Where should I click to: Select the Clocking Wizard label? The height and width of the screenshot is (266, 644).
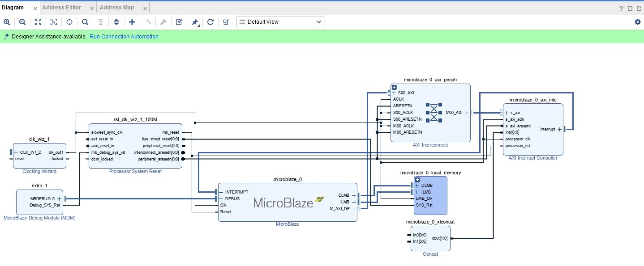pyautogui.click(x=39, y=171)
